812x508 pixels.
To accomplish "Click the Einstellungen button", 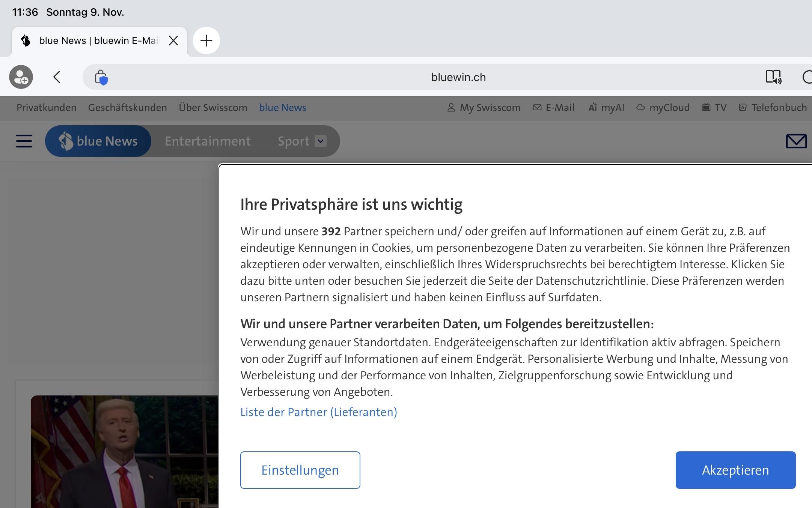I will pyautogui.click(x=300, y=470).
